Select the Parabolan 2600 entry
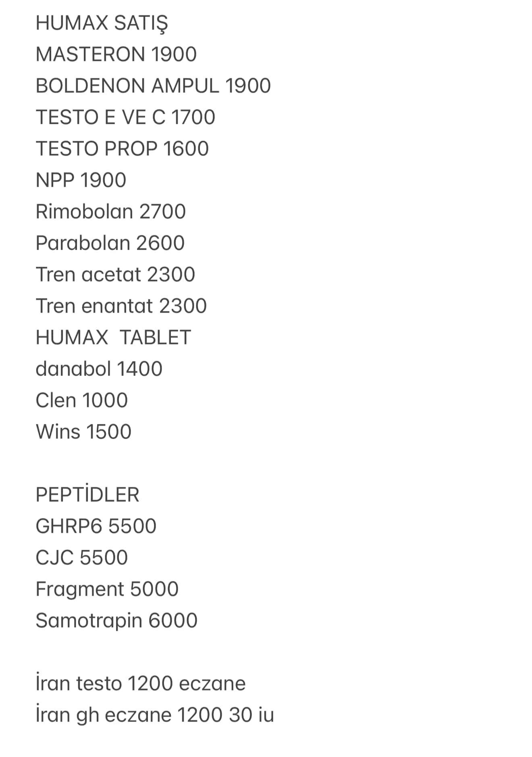Viewport: 532px width, 757px height. click(110, 243)
